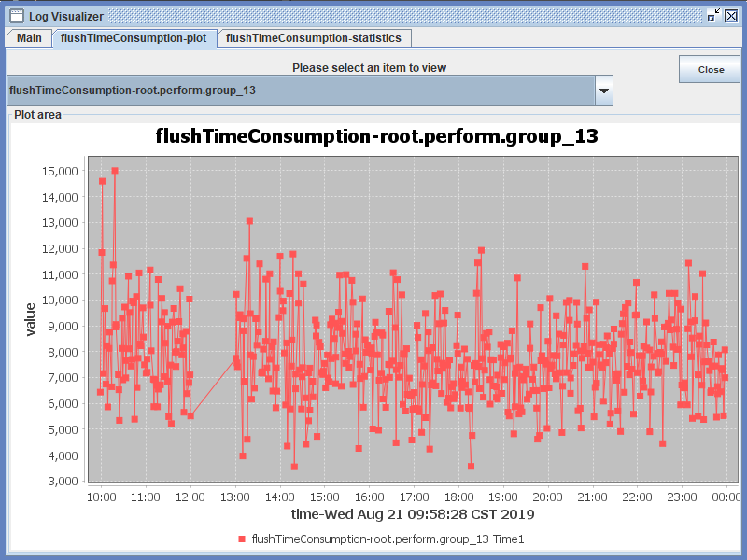Click the y-axis label 'value'
This screenshot has height=560, width=747.
click(30, 319)
